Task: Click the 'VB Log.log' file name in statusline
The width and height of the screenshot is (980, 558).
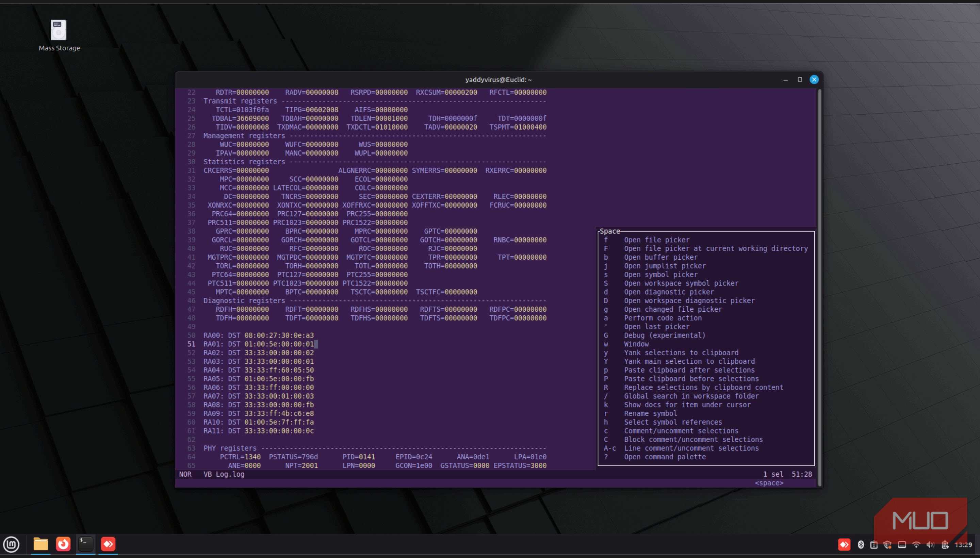Action: pos(224,474)
